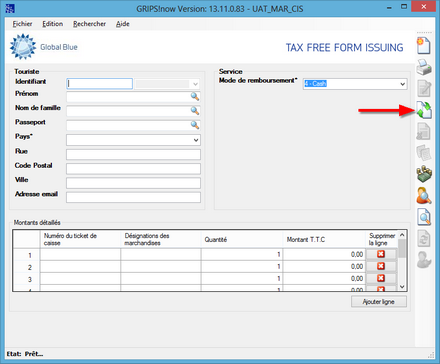440x364 pixels.
Task: Click into the Ville text field
Action: [133, 183]
